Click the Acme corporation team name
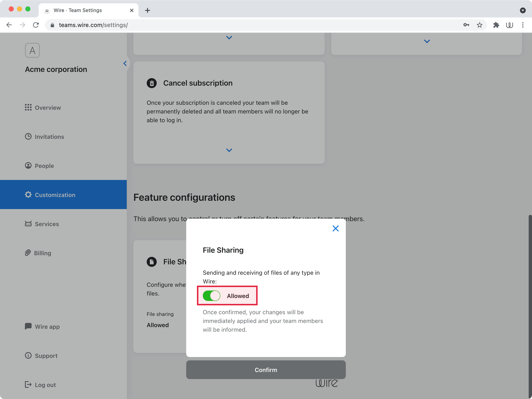Image resolution: width=532 pixels, height=399 pixels. 56,69
